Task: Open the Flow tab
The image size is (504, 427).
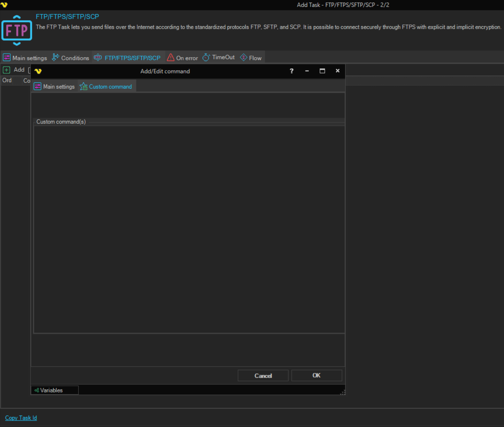Action: 251,58
